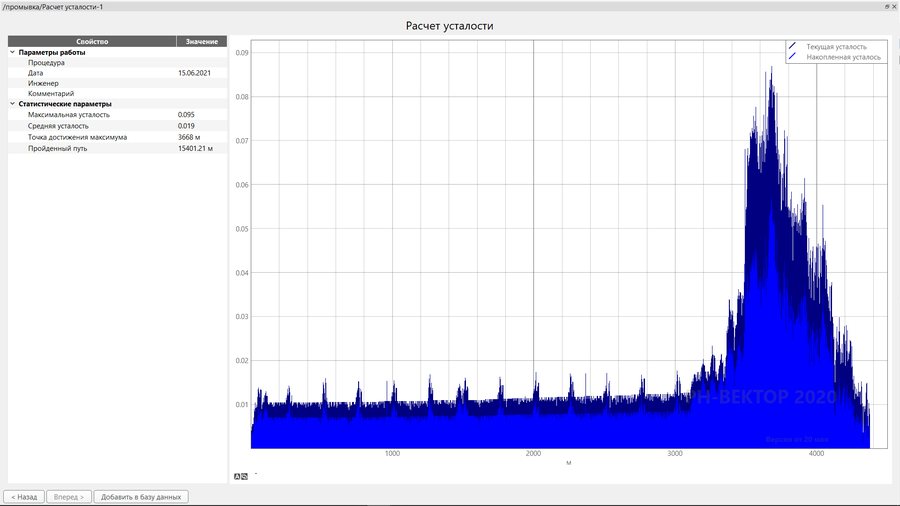This screenshot has width=900, height=506.
Task: Click the Дата value 15.06.2021
Action: point(195,73)
